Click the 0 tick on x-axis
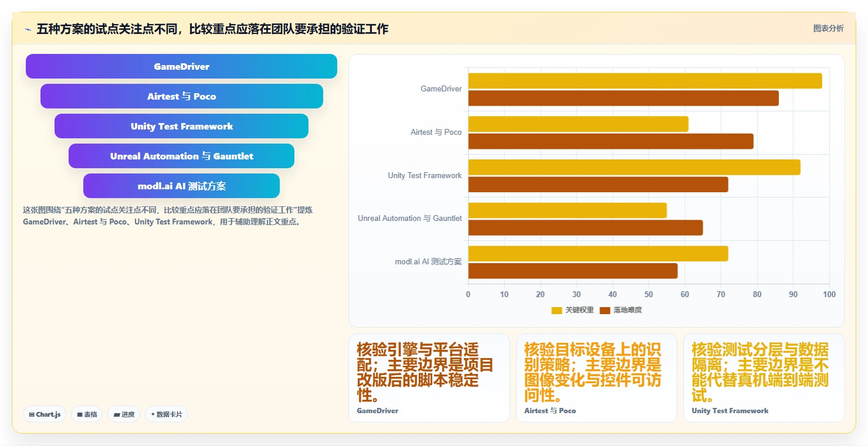Screen dimensions: 868x446 [x=468, y=294]
